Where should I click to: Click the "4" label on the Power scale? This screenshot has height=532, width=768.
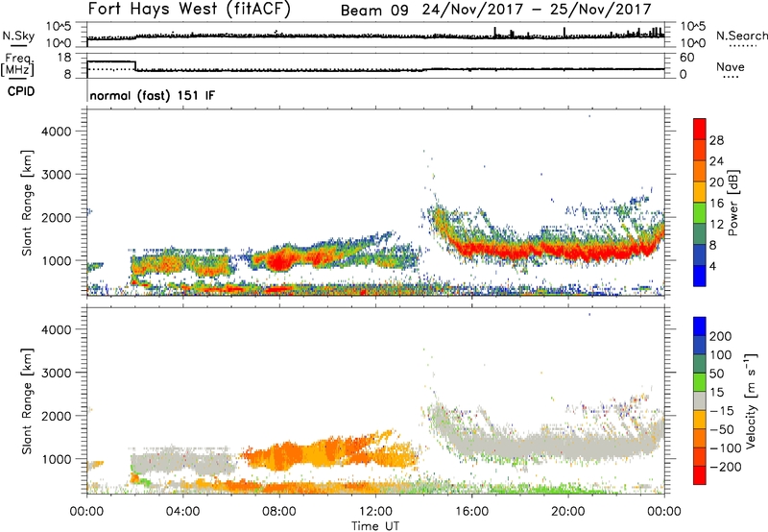(x=712, y=266)
